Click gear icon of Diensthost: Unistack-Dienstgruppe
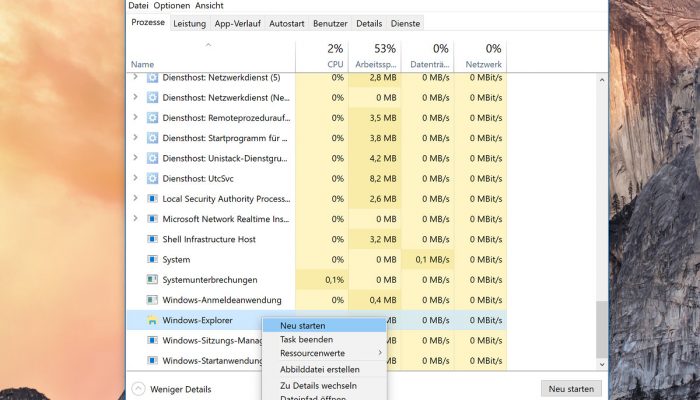This screenshot has height=400, width=700. [152, 158]
